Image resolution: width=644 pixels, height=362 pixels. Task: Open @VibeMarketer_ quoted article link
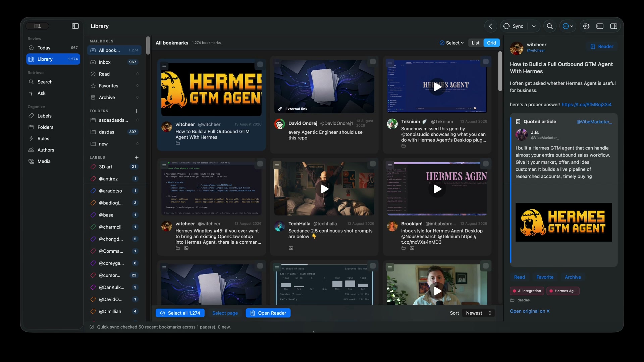(594, 122)
